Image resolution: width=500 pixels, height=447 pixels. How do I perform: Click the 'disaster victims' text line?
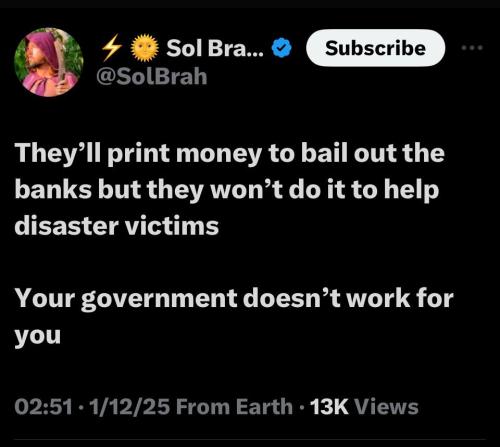117,226
